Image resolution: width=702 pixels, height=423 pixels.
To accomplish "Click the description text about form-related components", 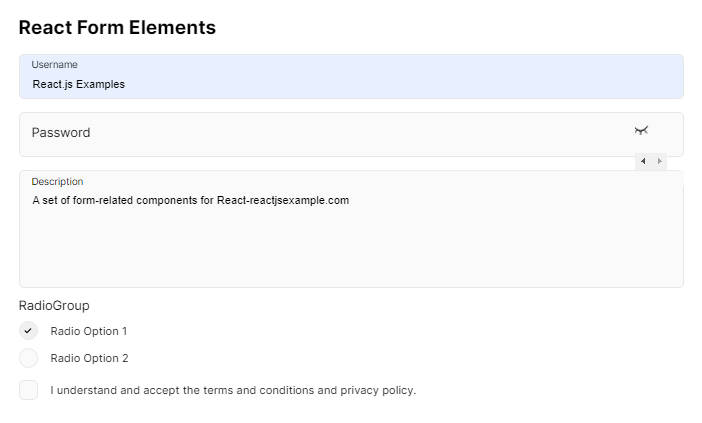I will click(x=190, y=200).
